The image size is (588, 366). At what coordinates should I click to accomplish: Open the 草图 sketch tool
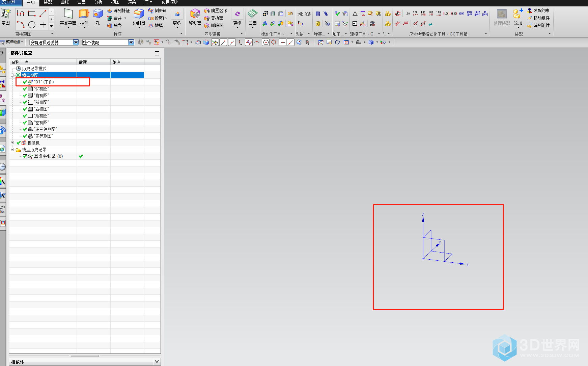tap(6, 17)
